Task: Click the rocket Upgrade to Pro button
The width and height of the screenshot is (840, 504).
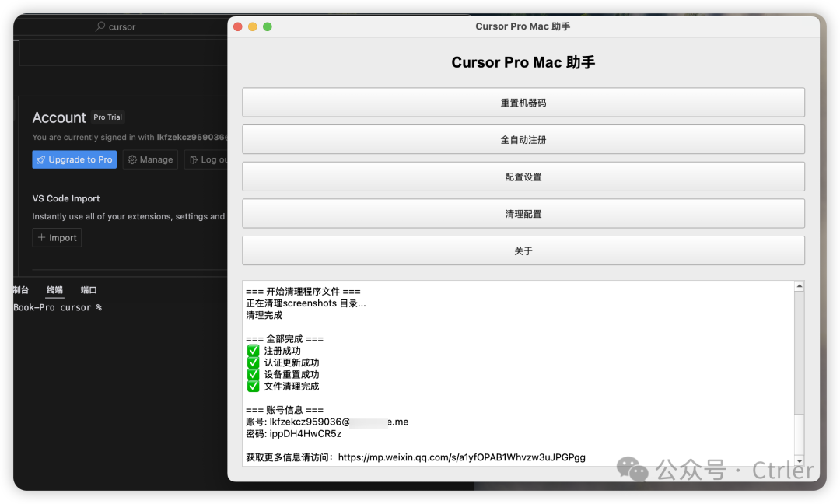Action: [x=75, y=159]
